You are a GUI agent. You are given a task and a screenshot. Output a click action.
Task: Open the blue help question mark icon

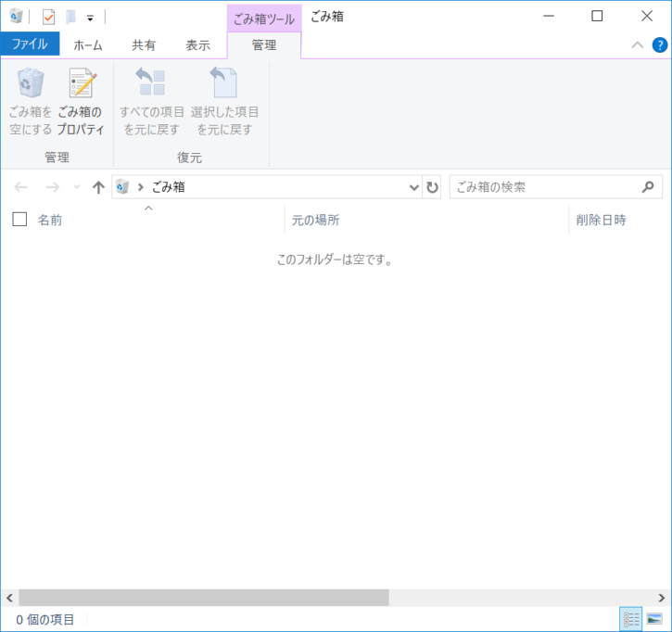tap(660, 45)
